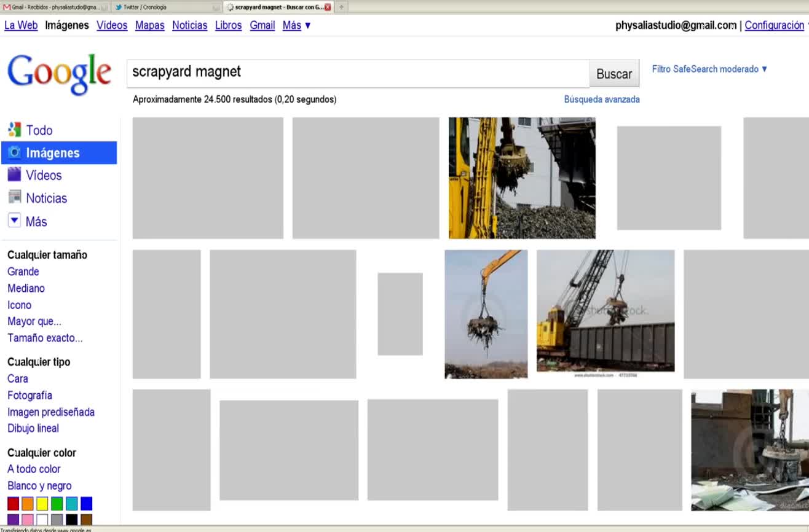This screenshot has width=809, height=532.
Task: Filter results by Grande size
Action: click(23, 272)
